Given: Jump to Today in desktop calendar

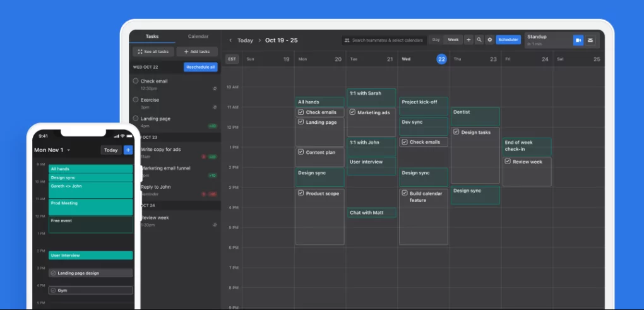Looking at the screenshot, I should [x=245, y=40].
